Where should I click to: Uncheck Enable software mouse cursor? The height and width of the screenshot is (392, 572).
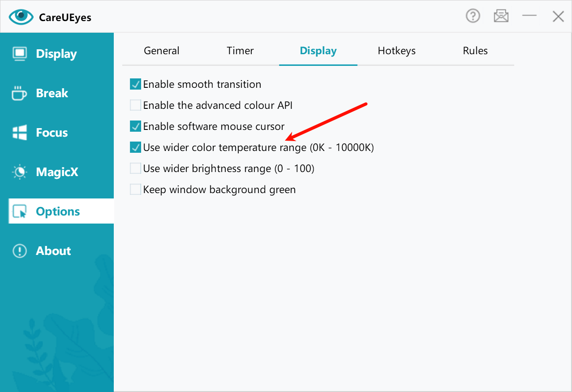click(x=135, y=126)
